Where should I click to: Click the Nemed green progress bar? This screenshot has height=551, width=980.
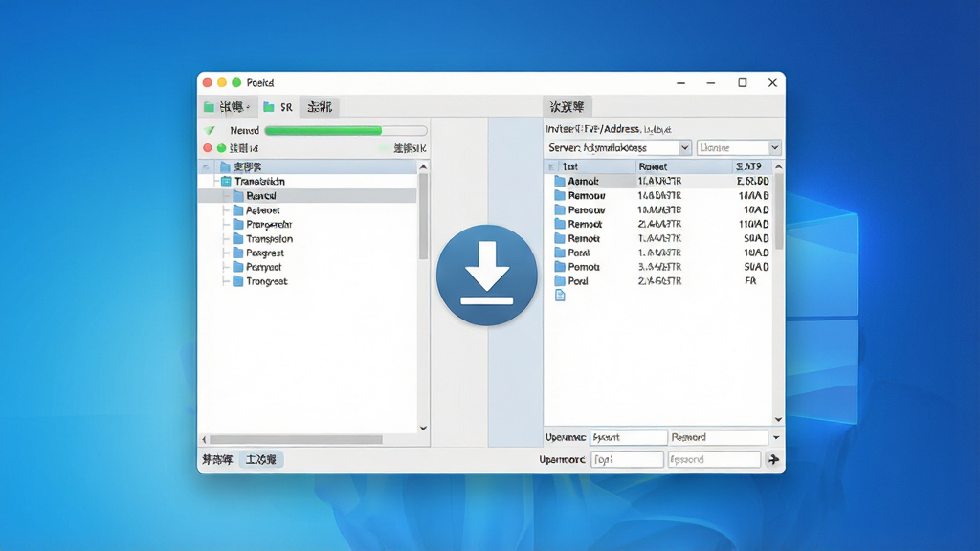click(x=345, y=130)
